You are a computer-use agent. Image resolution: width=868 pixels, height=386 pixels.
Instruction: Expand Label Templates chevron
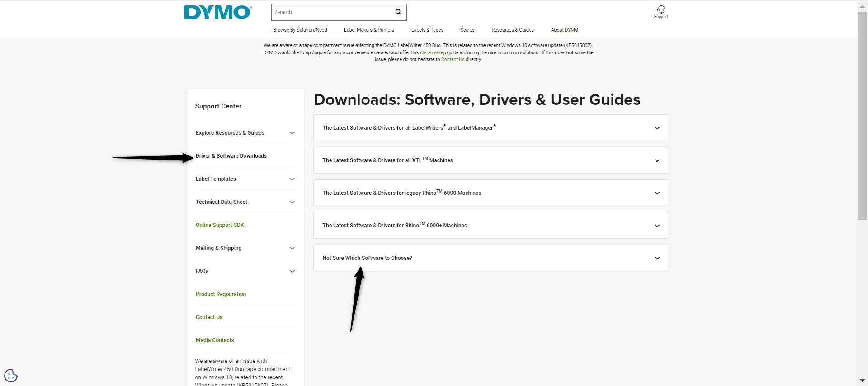(292, 179)
